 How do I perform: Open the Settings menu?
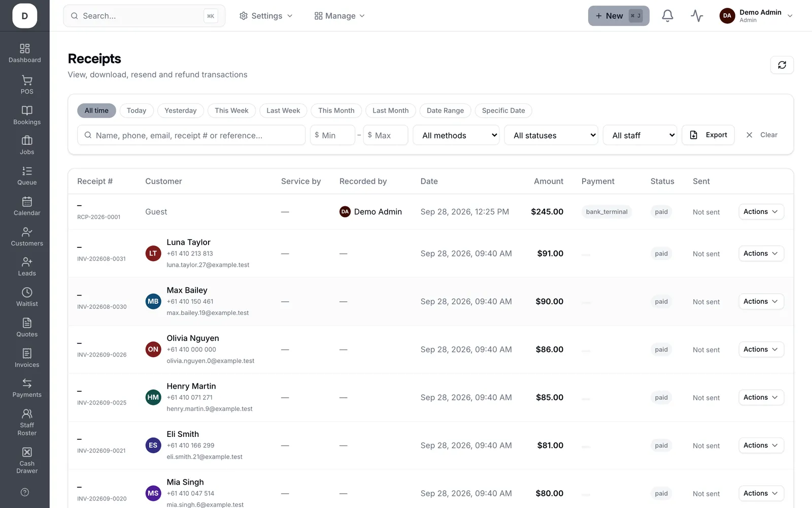tap(266, 16)
